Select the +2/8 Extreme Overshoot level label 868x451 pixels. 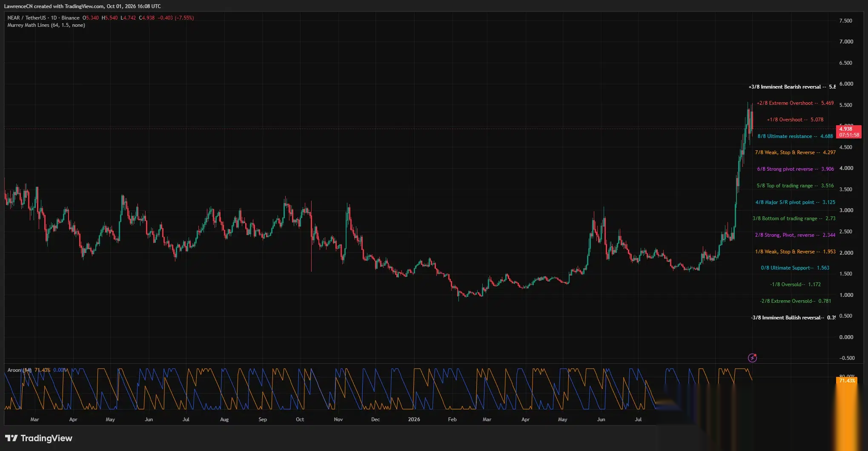click(x=795, y=103)
